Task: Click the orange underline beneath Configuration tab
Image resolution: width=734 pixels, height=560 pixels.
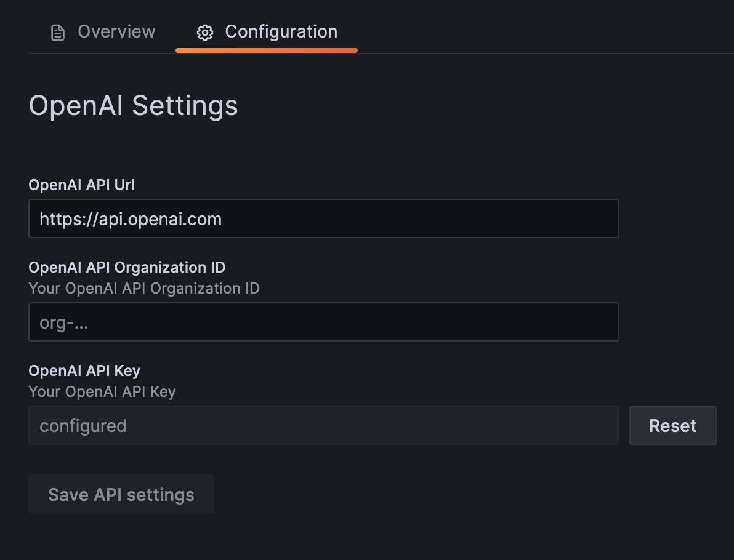Action: coord(266,50)
